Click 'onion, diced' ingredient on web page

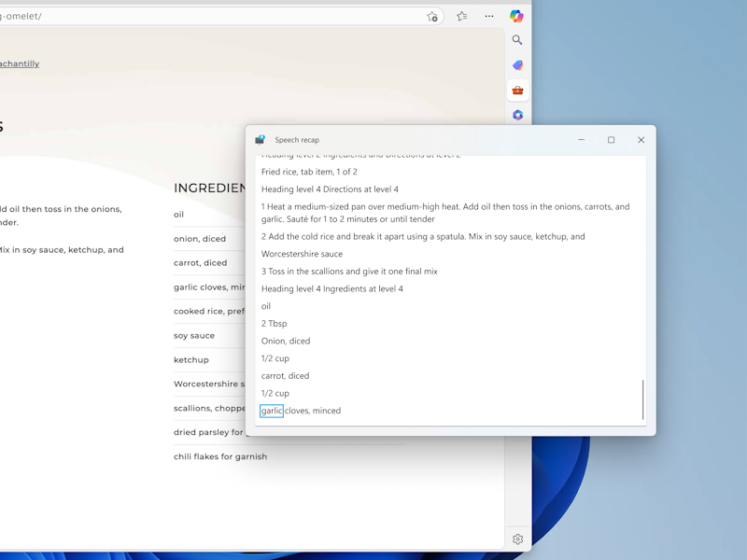click(200, 239)
